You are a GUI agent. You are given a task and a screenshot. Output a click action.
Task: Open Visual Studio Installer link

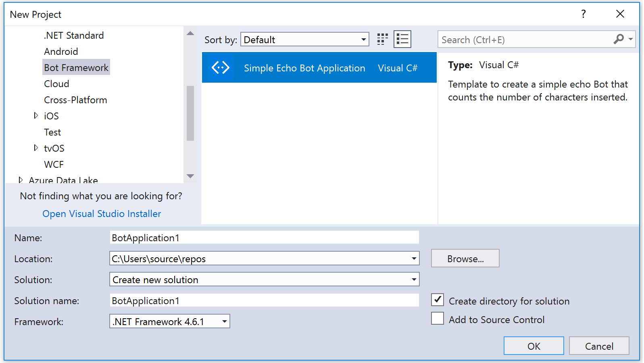[102, 214]
